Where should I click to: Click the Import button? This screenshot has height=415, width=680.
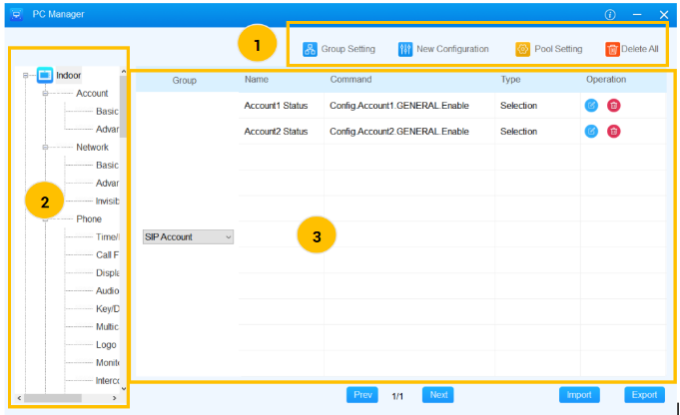578,395
